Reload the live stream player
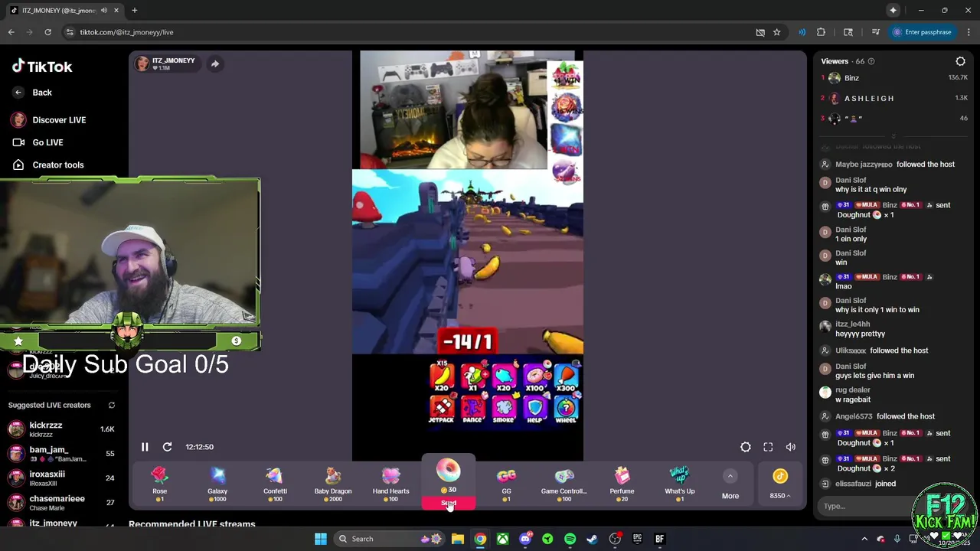Image resolution: width=980 pixels, height=551 pixels. pos(167,447)
